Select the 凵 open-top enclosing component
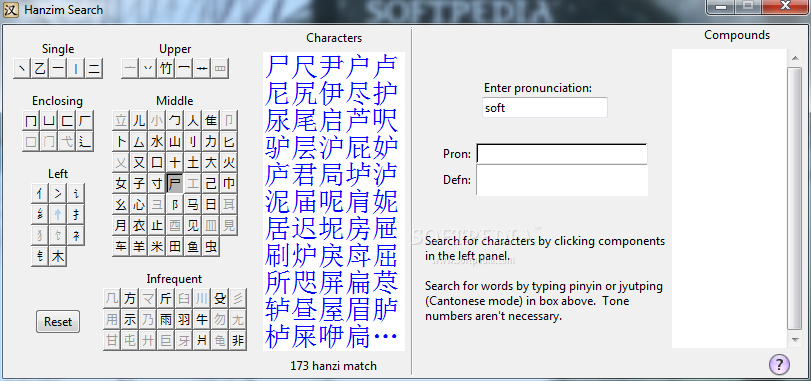The image size is (811, 381). click(49, 121)
